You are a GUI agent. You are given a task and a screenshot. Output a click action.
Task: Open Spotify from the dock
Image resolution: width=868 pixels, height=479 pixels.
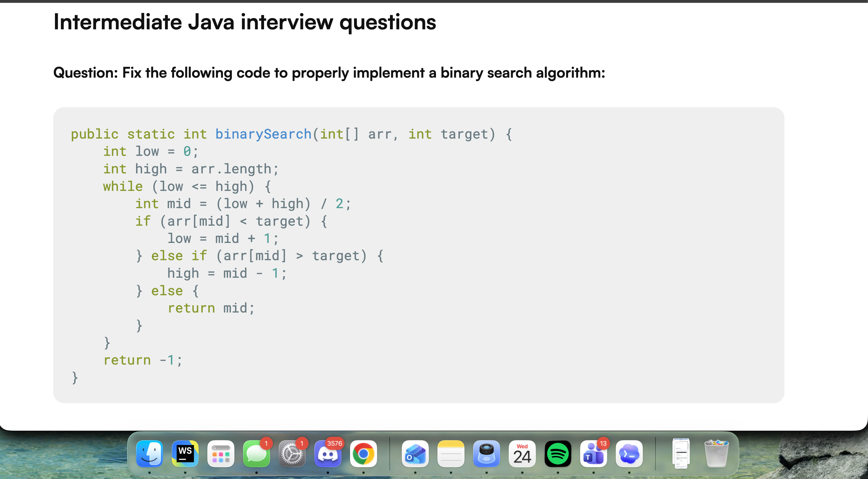pos(558,454)
